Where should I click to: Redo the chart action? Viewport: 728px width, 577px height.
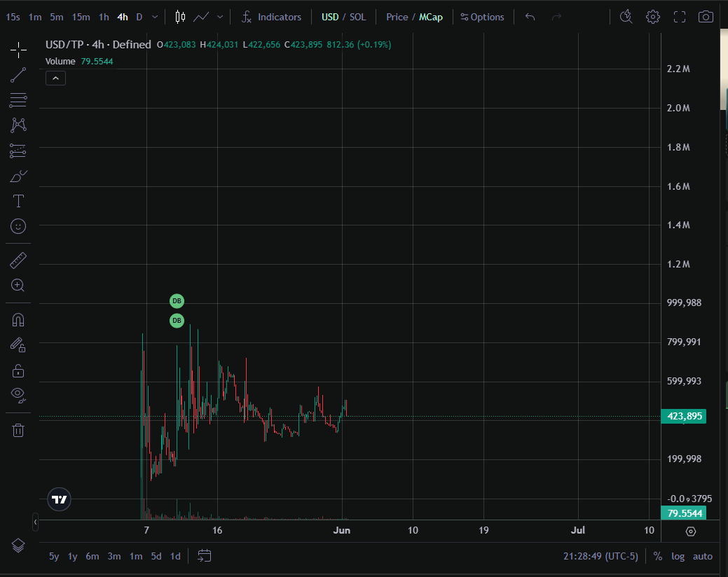(x=556, y=18)
